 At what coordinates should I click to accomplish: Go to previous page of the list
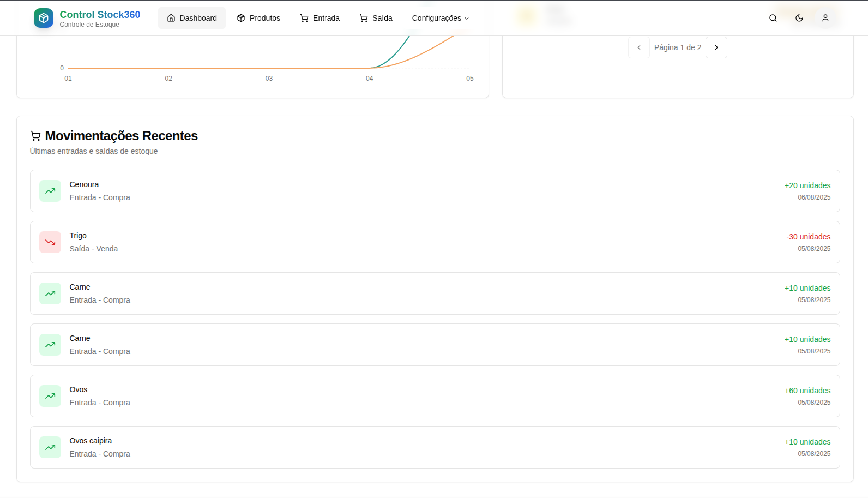638,47
